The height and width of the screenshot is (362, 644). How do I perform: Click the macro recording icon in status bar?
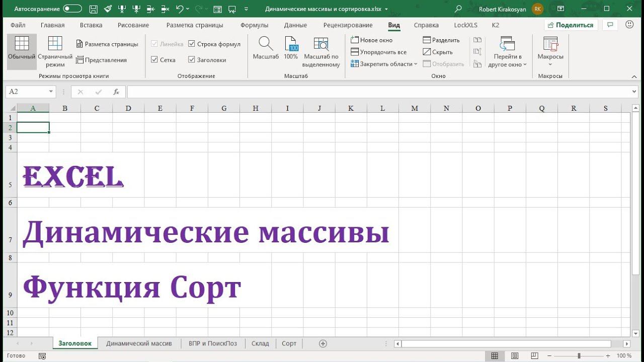(x=42, y=356)
